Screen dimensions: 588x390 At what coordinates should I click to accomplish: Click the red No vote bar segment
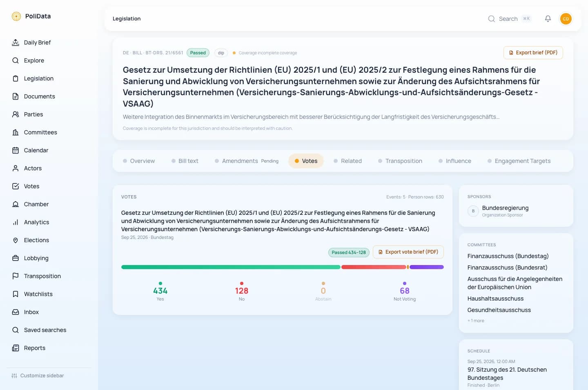374,267
